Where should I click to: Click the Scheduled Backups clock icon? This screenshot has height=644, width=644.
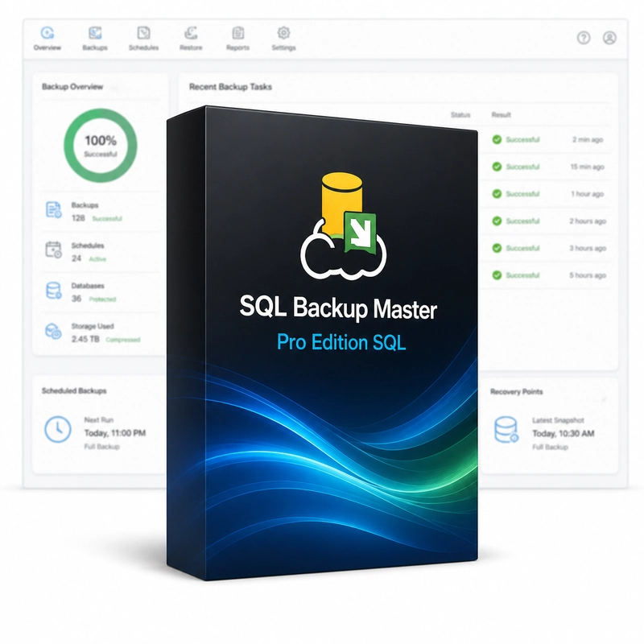[x=57, y=429]
